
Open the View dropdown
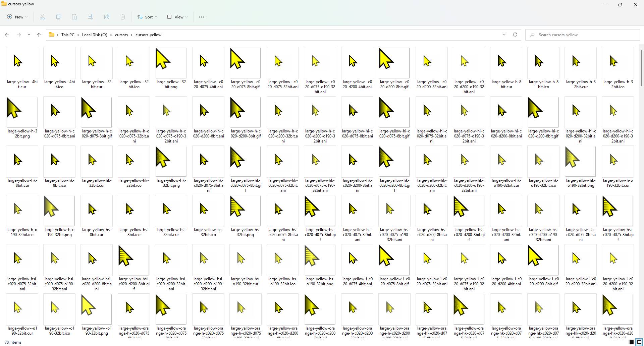coord(177,17)
